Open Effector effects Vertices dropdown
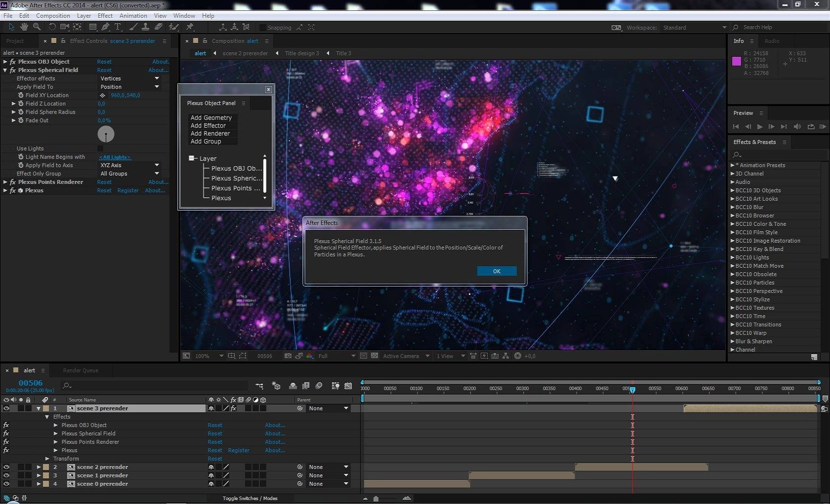The height and width of the screenshot is (504, 830). coord(130,79)
